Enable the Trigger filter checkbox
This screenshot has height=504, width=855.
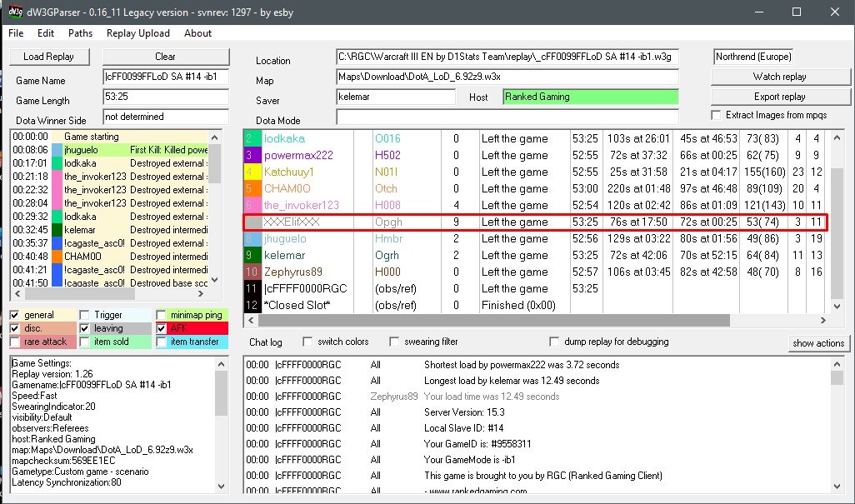[84, 315]
